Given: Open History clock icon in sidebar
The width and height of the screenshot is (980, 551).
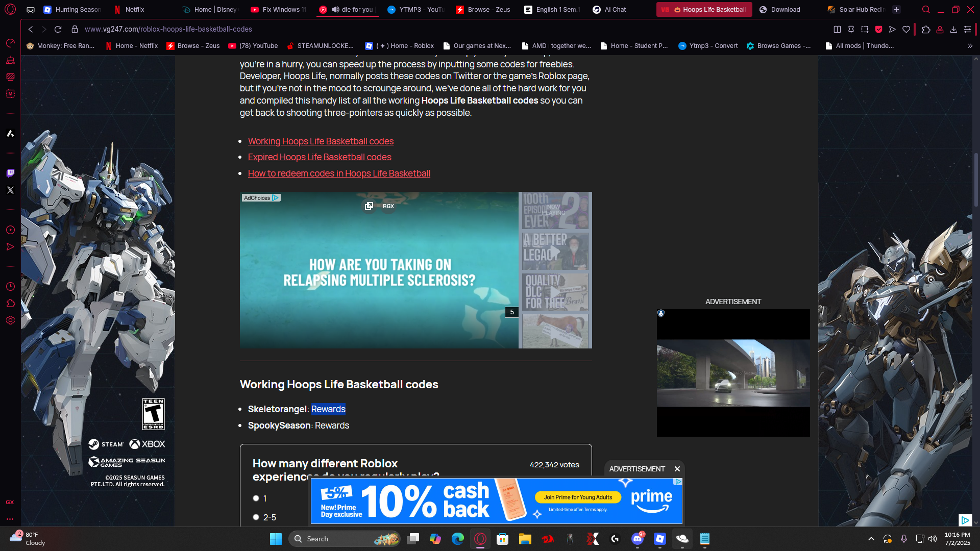Looking at the screenshot, I should tap(10, 287).
